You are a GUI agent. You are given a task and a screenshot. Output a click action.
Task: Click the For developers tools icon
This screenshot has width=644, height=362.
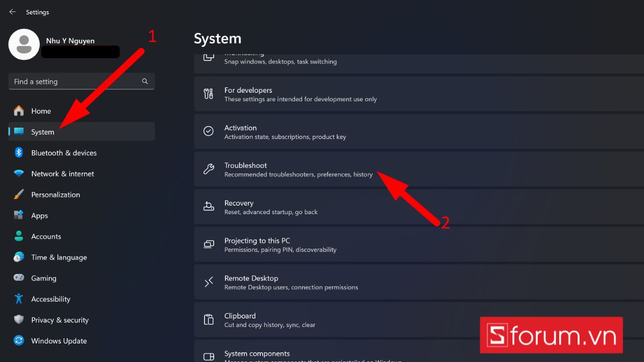tap(209, 94)
